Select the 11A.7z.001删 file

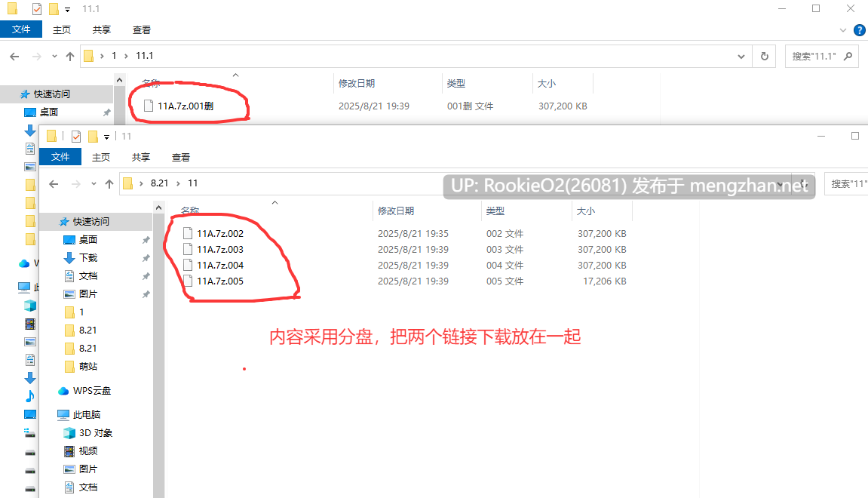[x=186, y=106]
